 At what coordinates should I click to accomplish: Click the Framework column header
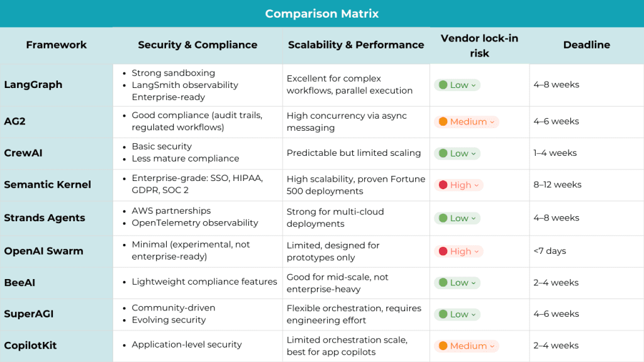coord(56,45)
